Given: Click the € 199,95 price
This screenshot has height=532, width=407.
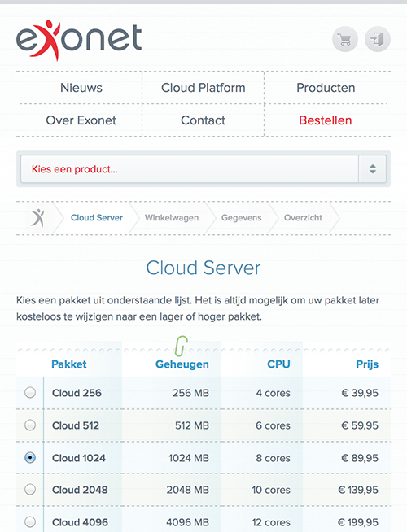Looking at the screenshot, I should (x=358, y=522).
